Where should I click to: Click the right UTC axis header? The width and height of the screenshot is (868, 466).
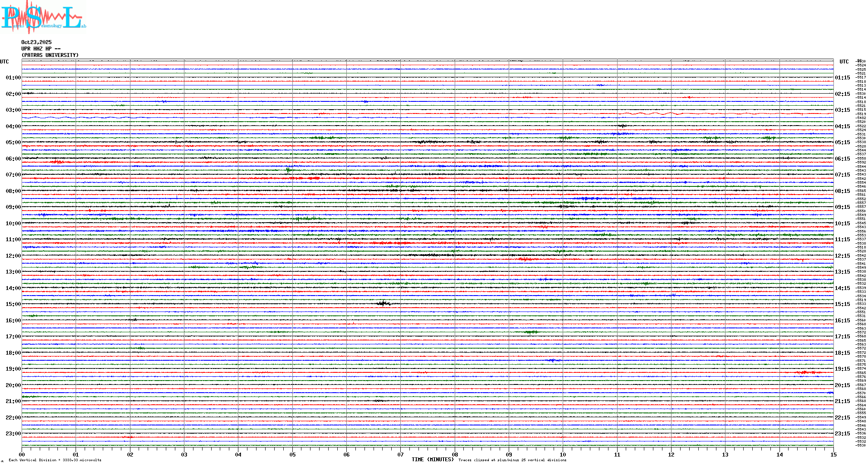(x=844, y=62)
